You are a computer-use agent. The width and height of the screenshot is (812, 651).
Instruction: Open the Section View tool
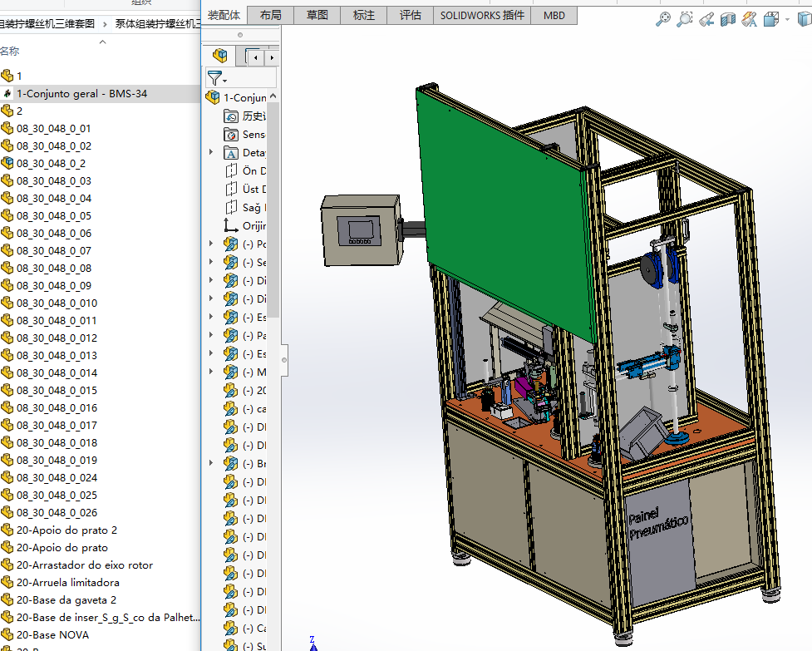(728, 19)
